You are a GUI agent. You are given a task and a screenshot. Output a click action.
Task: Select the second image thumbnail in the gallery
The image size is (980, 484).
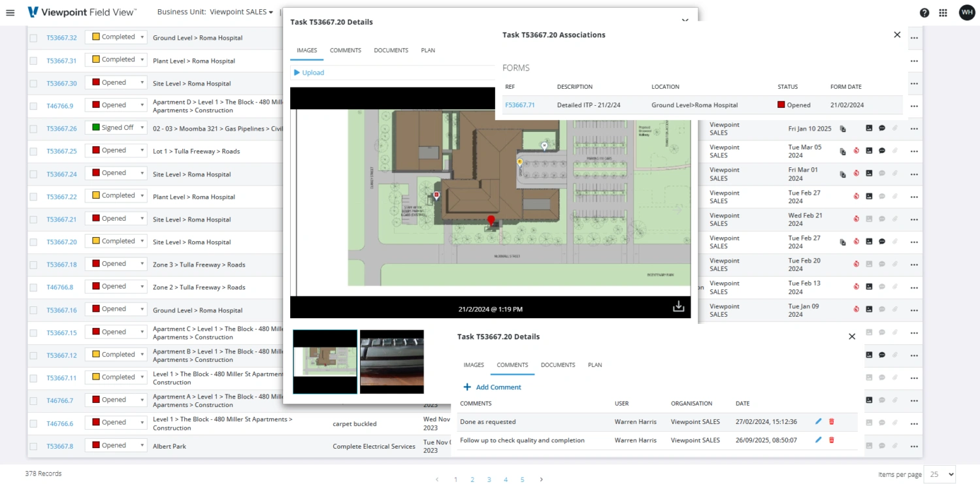(391, 361)
